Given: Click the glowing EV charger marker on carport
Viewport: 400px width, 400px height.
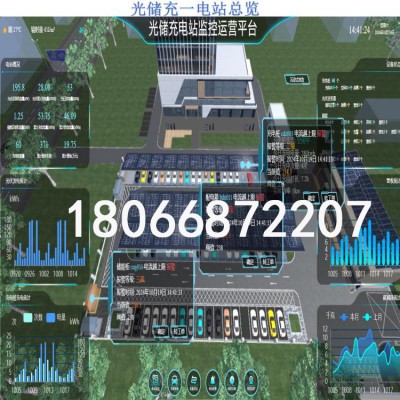Looking at the screenshot, I should coord(245,165).
